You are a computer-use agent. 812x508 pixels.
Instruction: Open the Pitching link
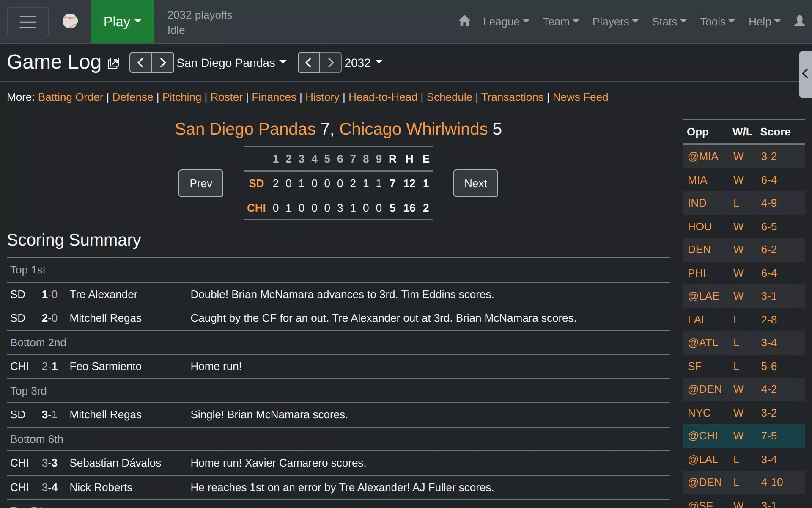pos(182,97)
